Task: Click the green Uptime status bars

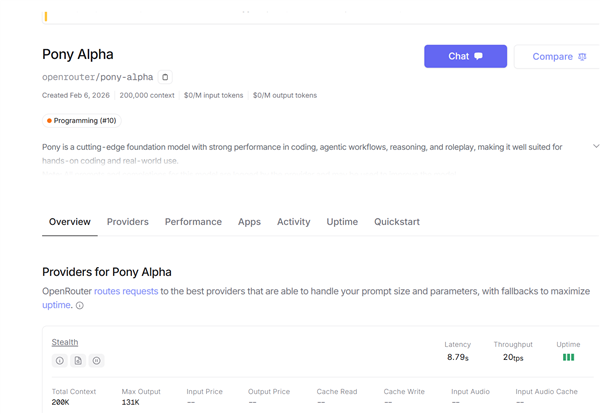Action: pos(568,357)
